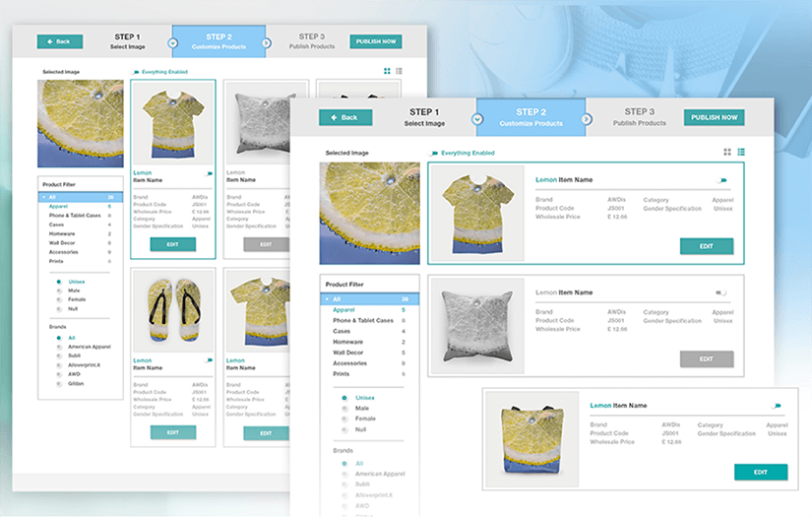This screenshot has height=517, width=812.
Task: Edit the tote bag product
Action: (x=761, y=472)
